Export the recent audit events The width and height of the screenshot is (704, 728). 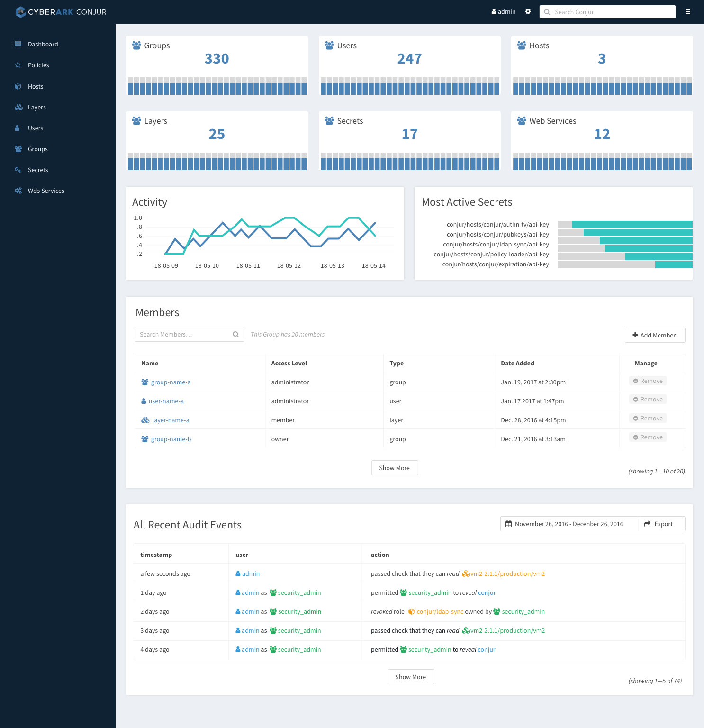click(x=661, y=524)
